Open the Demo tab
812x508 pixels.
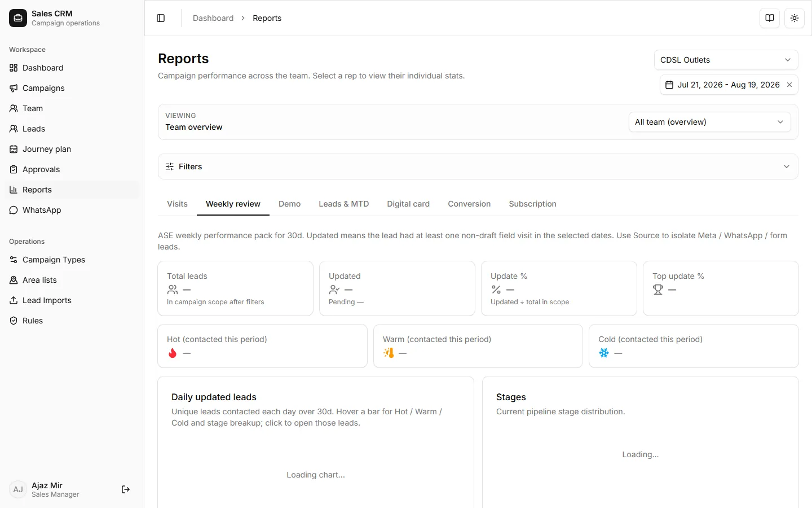tap(289, 204)
